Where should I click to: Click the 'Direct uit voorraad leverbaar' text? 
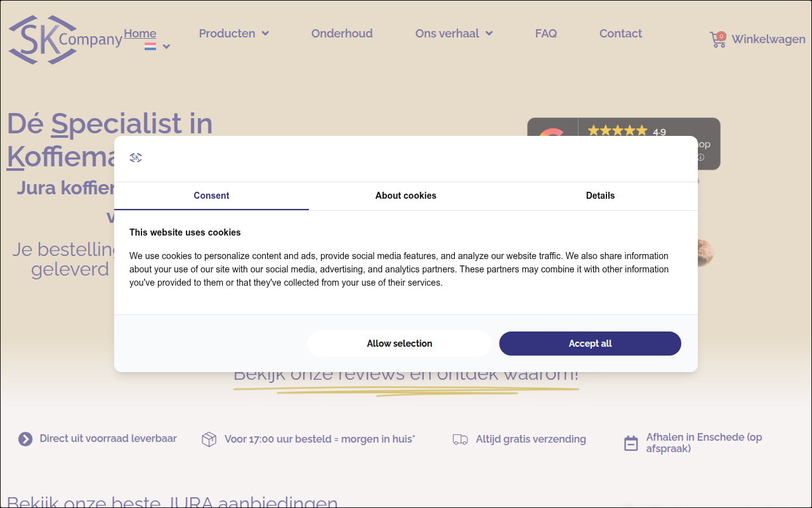tap(108, 439)
